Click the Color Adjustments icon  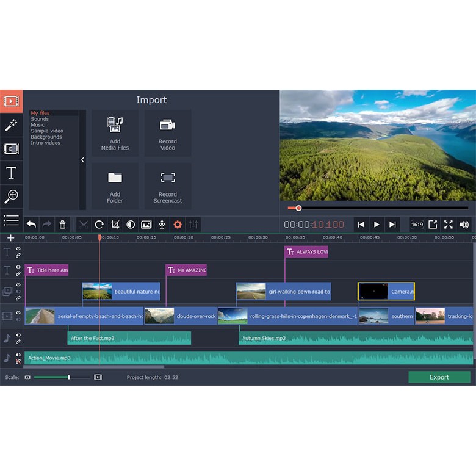pyautogui.click(x=131, y=225)
